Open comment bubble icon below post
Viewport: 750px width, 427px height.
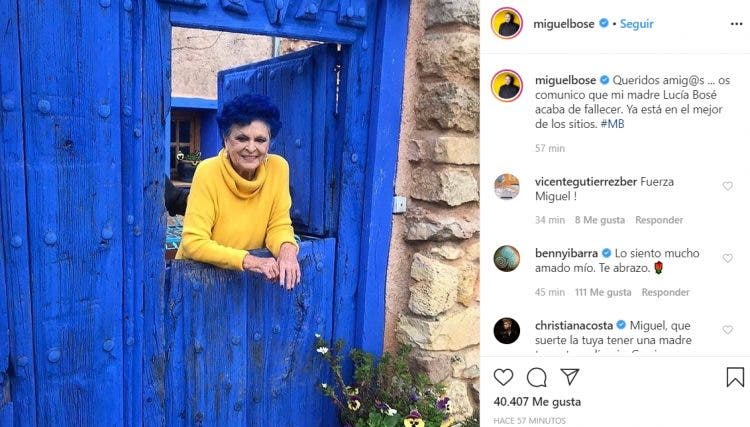click(537, 377)
